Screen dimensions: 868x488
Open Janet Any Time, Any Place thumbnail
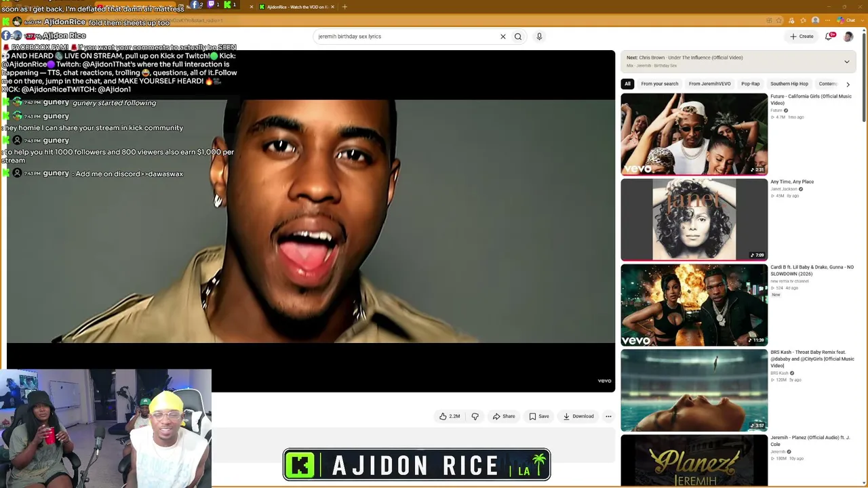(694, 220)
